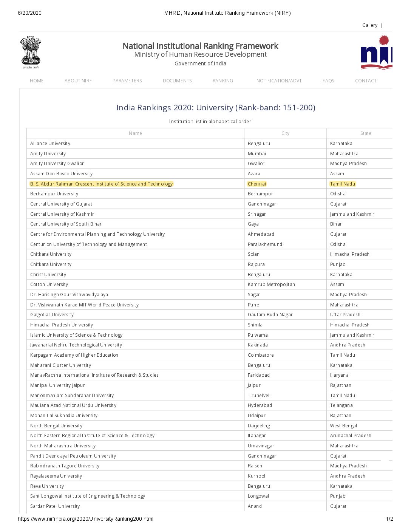Open the Gallery link
The width and height of the screenshot is (411, 532).
click(369, 25)
